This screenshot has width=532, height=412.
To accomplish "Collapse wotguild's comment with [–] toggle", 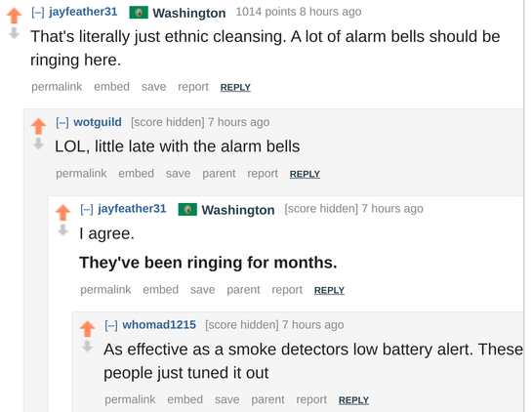I will click(62, 122).
